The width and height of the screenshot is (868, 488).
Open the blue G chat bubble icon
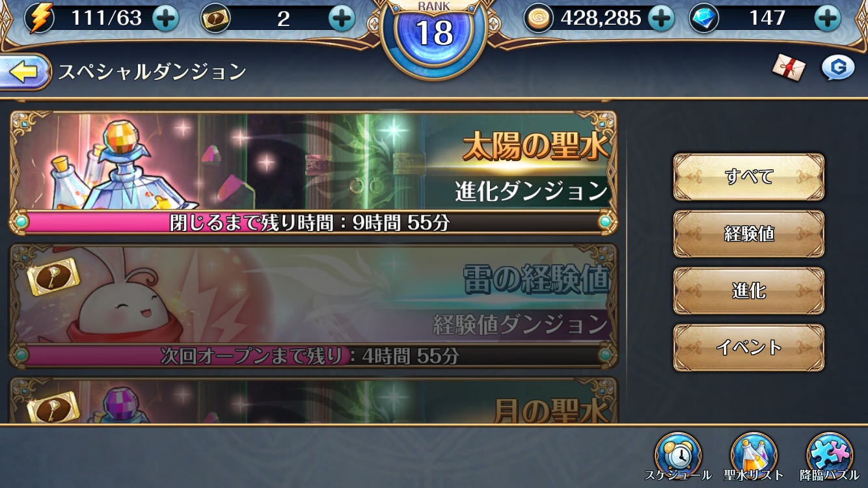coord(838,68)
